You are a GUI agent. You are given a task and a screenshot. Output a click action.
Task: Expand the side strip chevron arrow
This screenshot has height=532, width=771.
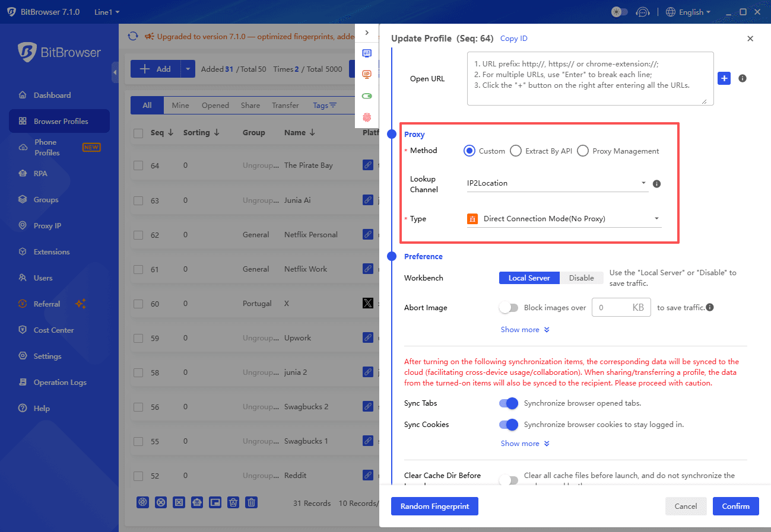click(x=367, y=33)
